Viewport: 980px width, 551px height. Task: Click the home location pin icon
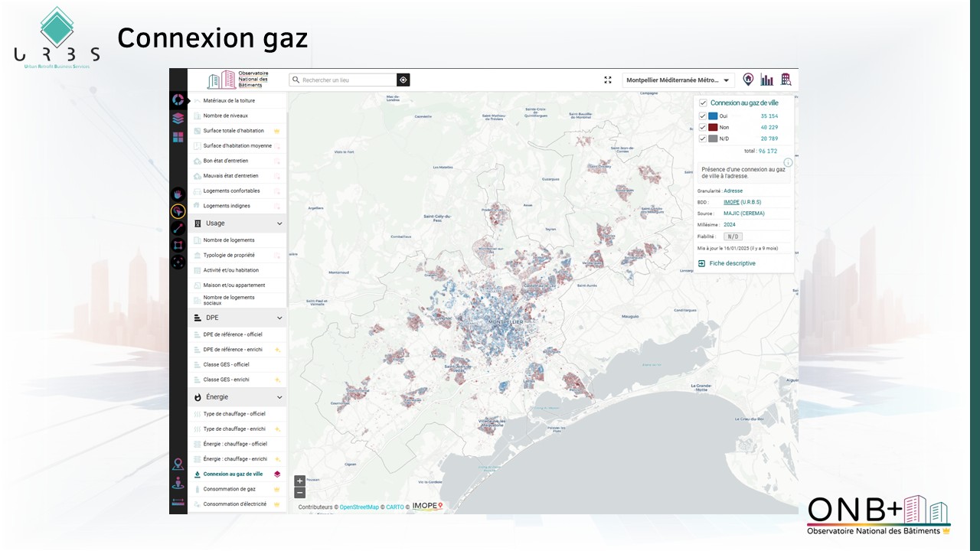coord(748,80)
